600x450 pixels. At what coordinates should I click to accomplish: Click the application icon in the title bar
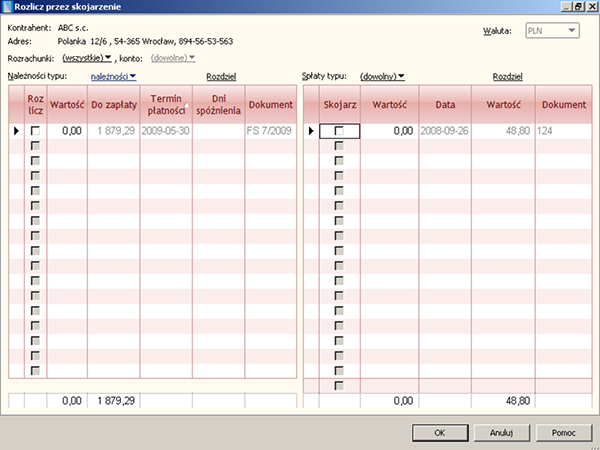tap(10, 8)
